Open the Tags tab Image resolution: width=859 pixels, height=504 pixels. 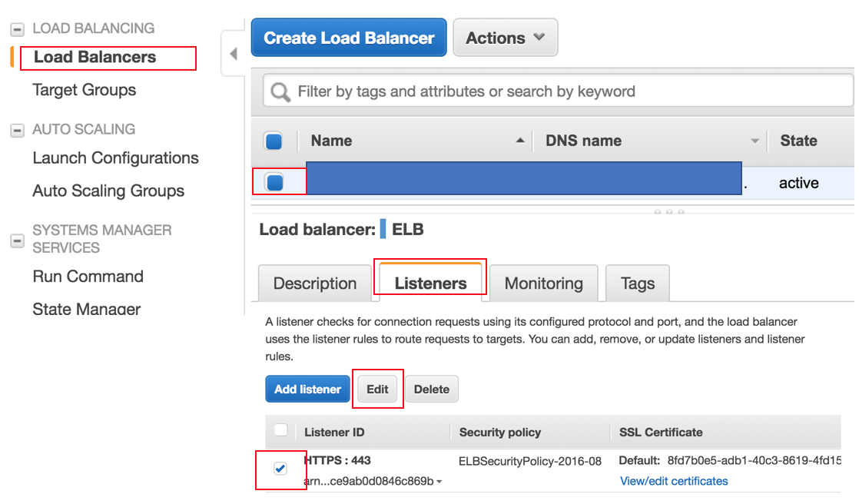[637, 283]
